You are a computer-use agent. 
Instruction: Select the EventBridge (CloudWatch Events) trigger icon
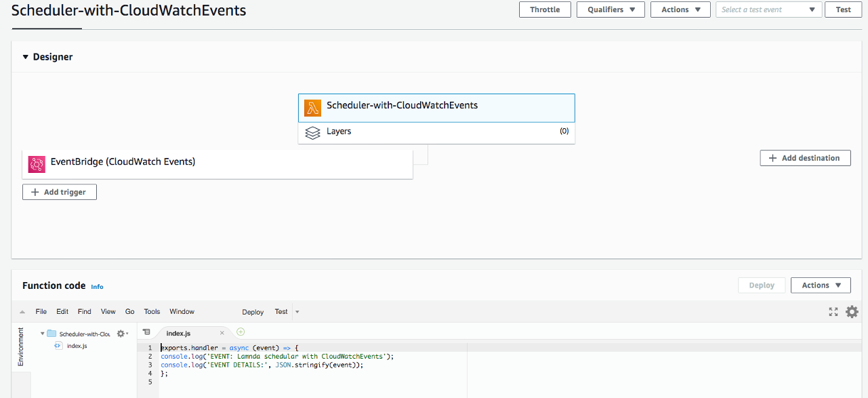[x=37, y=164]
